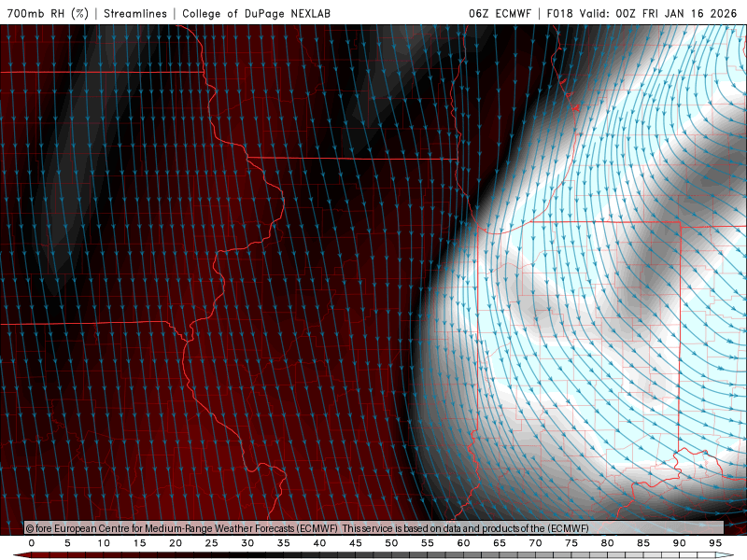Click the "Streamlines" label in header

tap(135, 13)
